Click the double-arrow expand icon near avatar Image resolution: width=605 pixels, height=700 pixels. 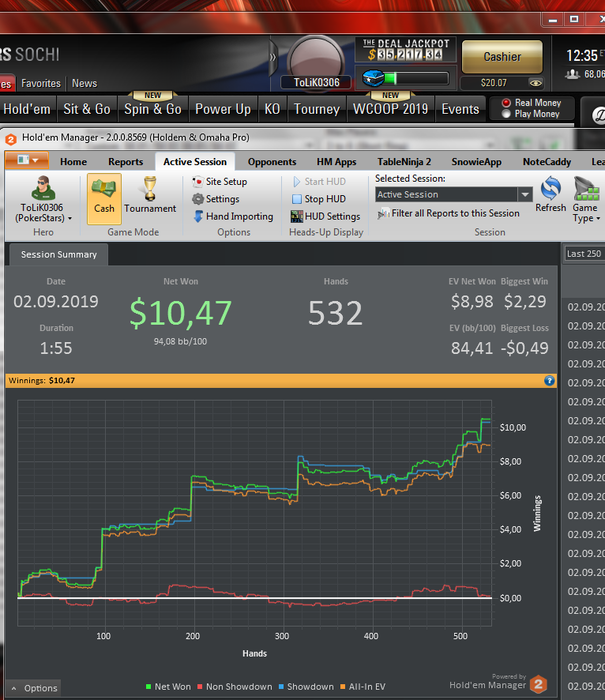click(x=273, y=57)
